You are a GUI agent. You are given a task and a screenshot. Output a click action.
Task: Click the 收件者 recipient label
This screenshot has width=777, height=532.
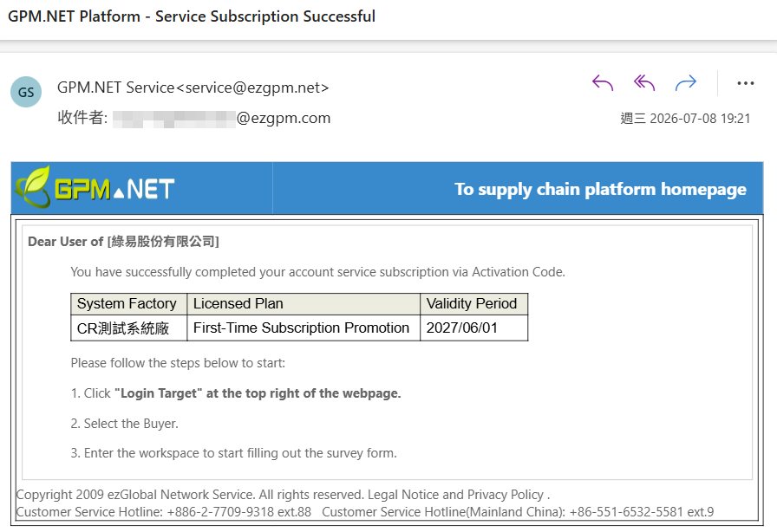(x=82, y=118)
